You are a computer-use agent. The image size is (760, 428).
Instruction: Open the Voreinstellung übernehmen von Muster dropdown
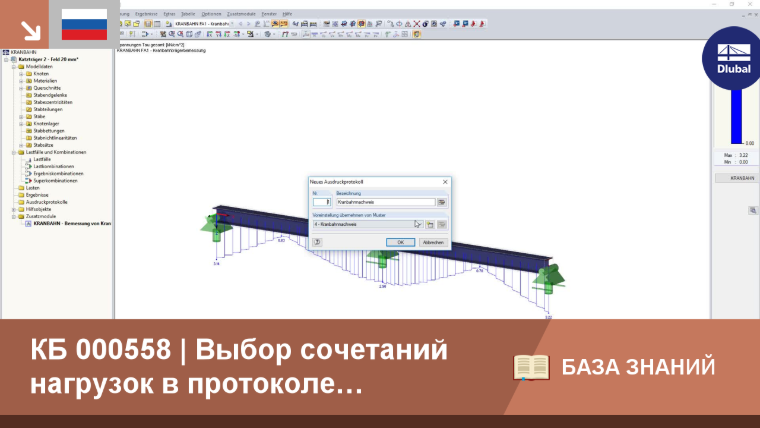(368, 224)
